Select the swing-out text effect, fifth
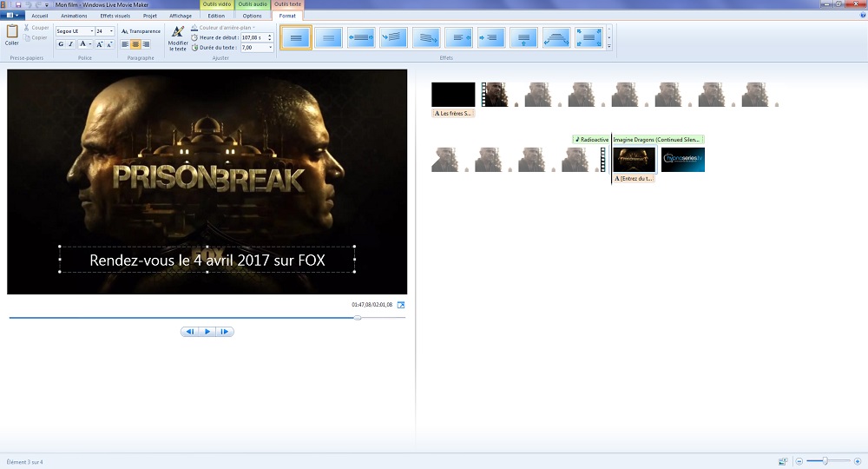Image resolution: width=868 pixels, height=469 pixels. pos(426,37)
